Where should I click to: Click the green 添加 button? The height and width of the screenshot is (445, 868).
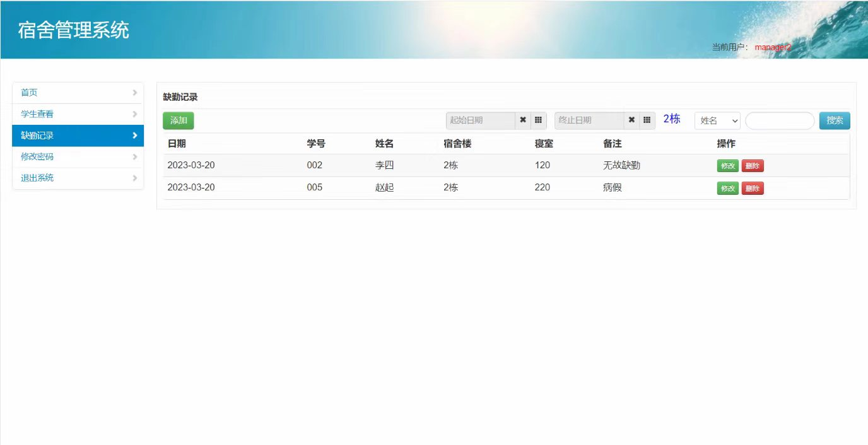tap(179, 120)
